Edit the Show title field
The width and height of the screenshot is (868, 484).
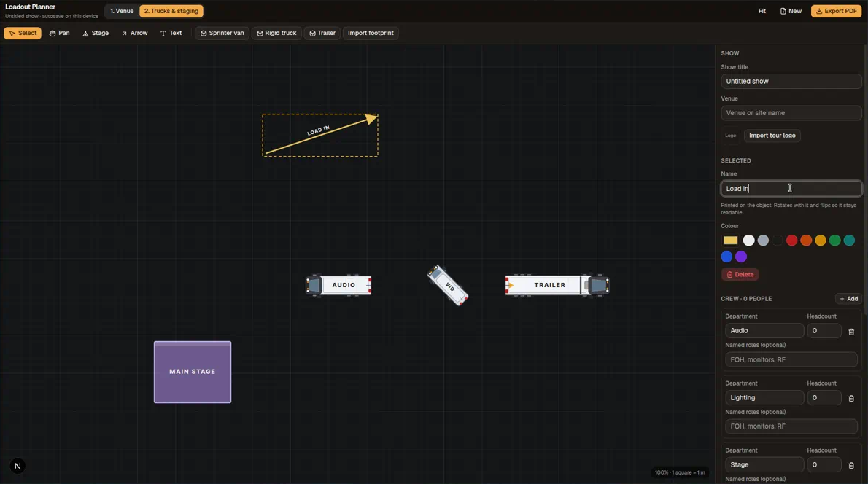point(791,82)
